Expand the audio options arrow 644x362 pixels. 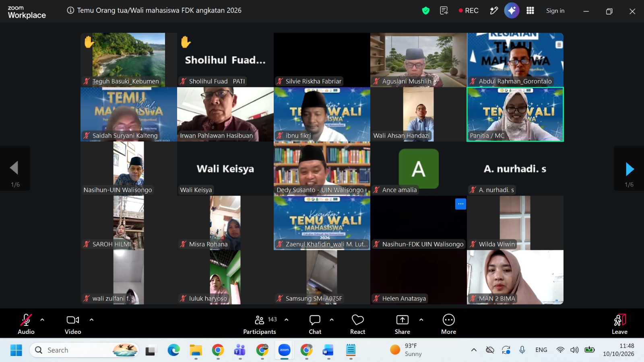pyautogui.click(x=42, y=320)
